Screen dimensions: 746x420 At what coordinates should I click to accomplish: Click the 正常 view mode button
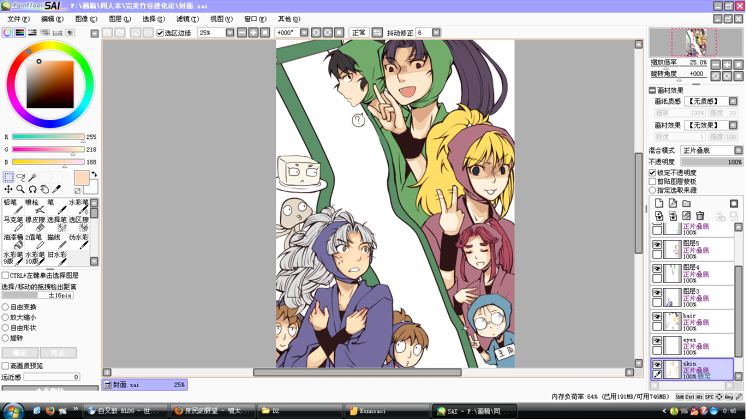(359, 32)
